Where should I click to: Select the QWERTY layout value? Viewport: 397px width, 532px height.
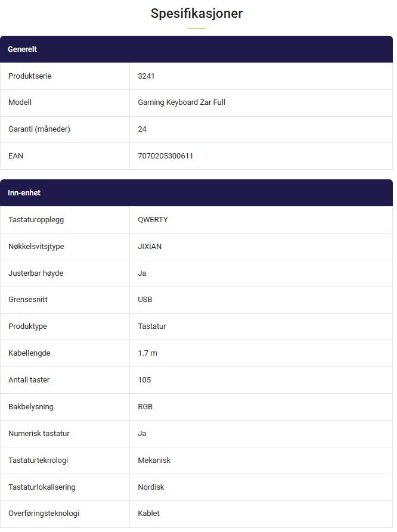(153, 220)
